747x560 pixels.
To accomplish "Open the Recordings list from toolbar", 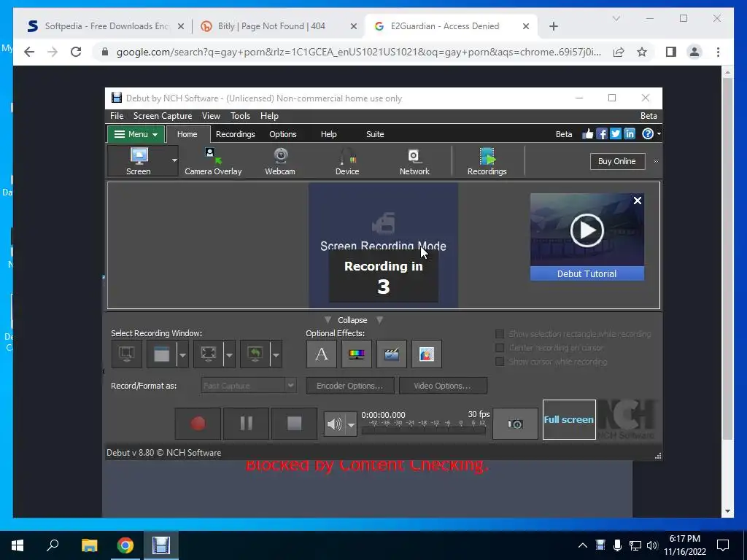I will (487, 161).
